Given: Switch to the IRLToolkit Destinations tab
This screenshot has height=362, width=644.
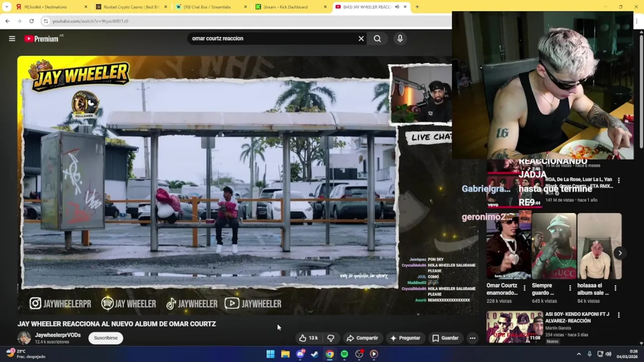Looking at the screenshot, I should pos(49,7).
